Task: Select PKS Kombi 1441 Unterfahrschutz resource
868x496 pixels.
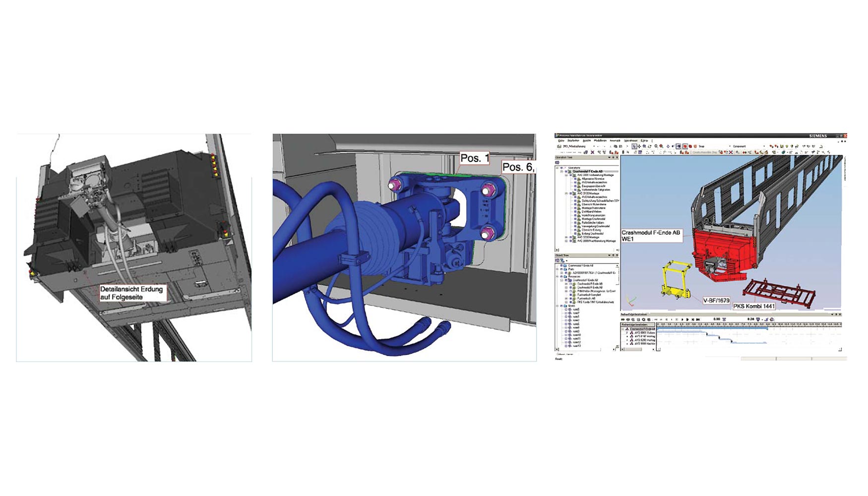Action: point(596,302)
